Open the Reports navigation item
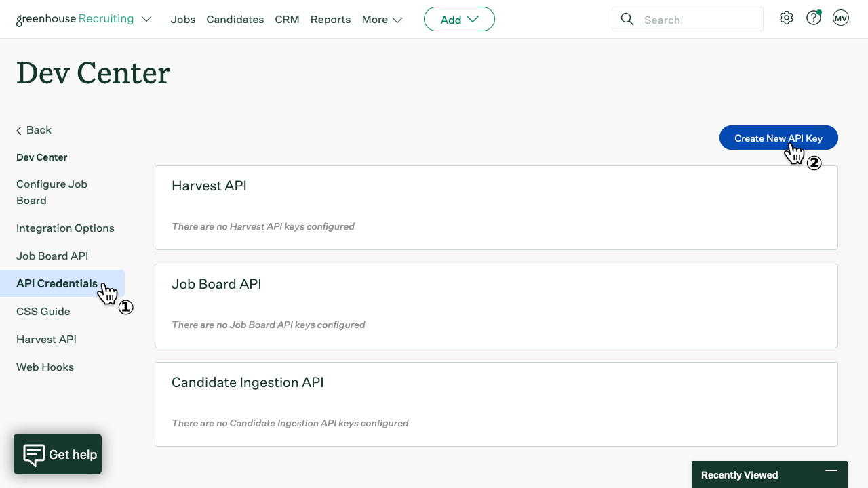Viewport: 868px width, 488px height. tap(330, 20)
